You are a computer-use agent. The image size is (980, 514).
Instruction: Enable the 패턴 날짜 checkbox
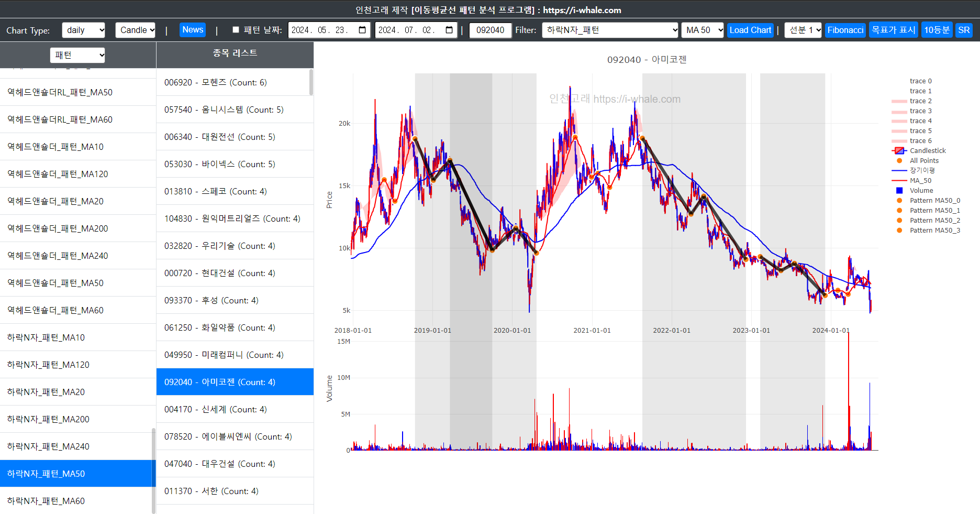(x=236, y=30)
